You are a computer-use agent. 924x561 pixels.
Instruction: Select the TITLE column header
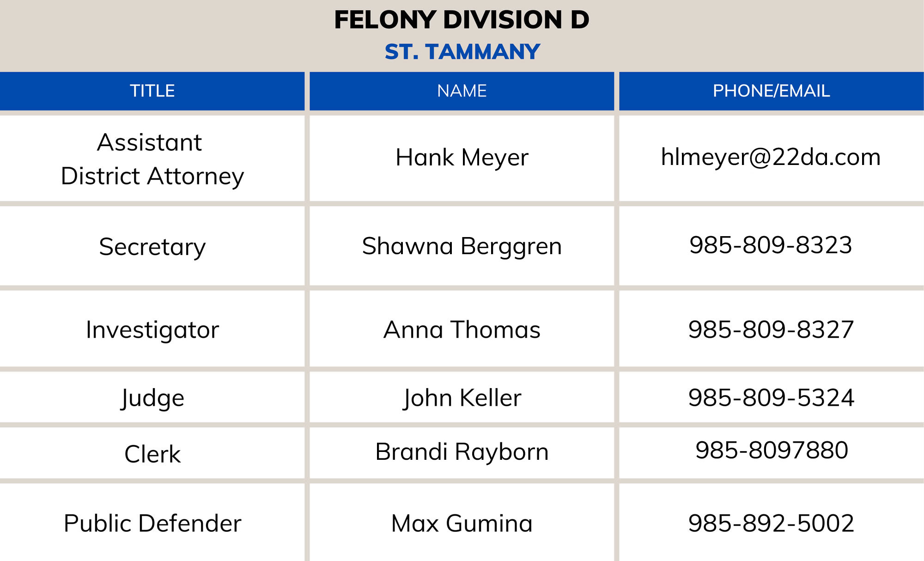click(x=152, y=91)
